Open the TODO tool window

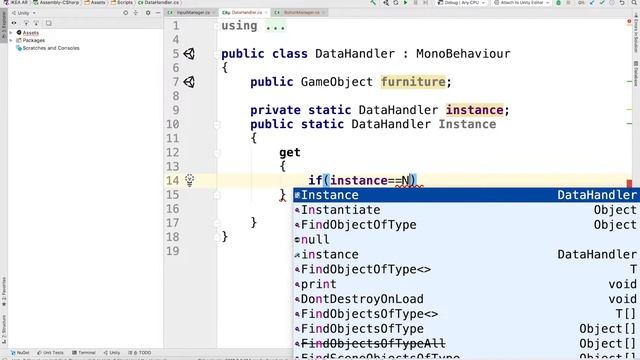coord(140,353)
